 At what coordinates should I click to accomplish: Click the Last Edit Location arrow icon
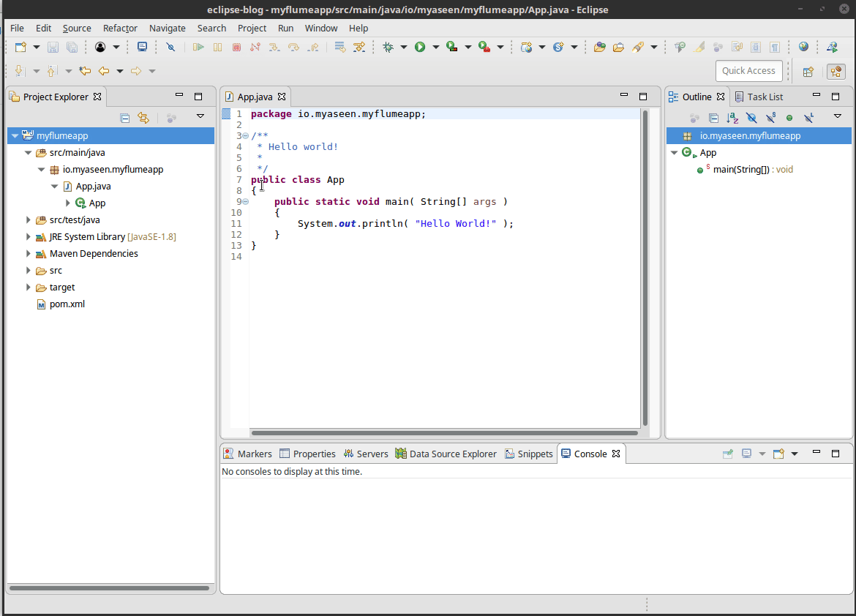coord(85,70)
